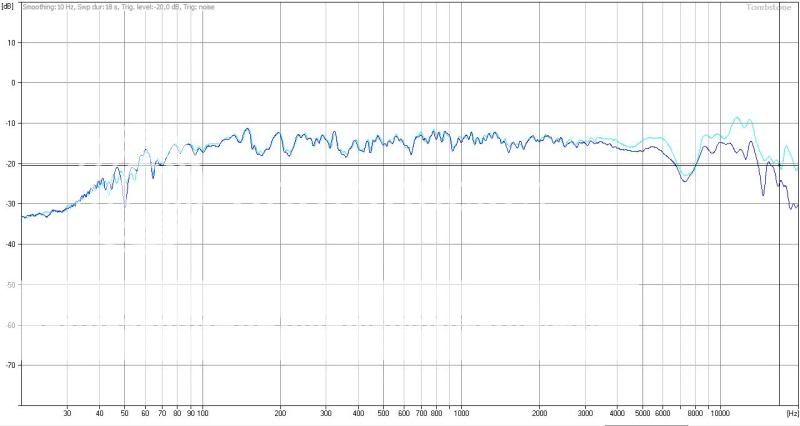
Task: Click the -70 dB level axis label
Action: pyautogui.click(x=11, y=366)
